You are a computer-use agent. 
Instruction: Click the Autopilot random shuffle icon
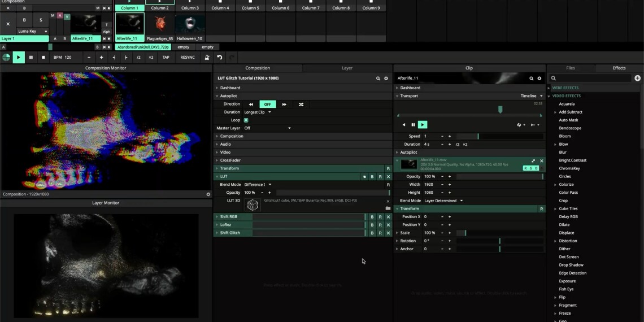coord(301,104)
